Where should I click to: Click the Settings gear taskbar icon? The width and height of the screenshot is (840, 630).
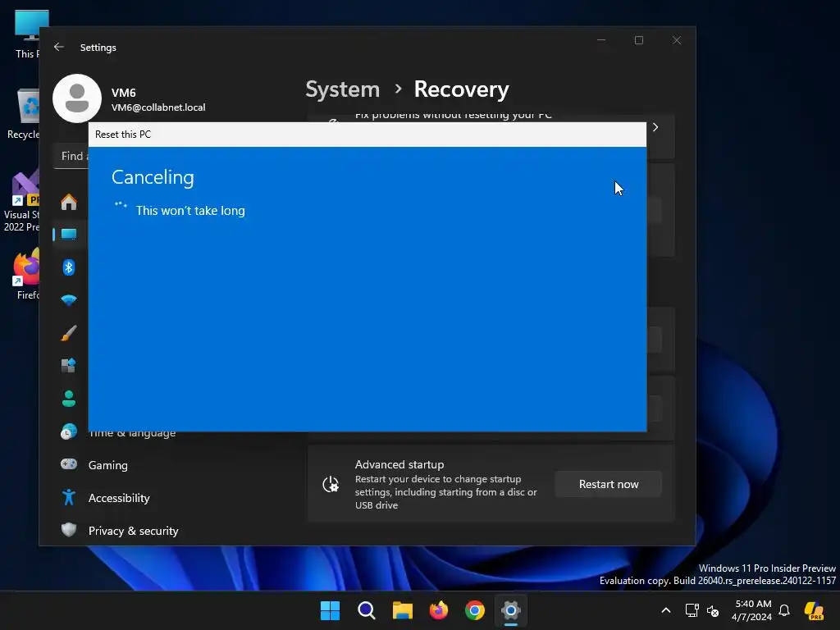[511, 610]
